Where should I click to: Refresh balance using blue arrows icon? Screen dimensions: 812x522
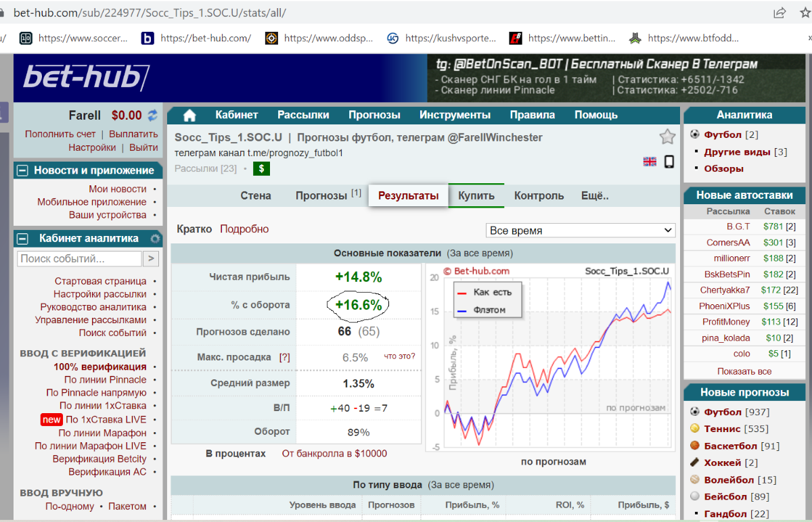click(x=153, y=116)
